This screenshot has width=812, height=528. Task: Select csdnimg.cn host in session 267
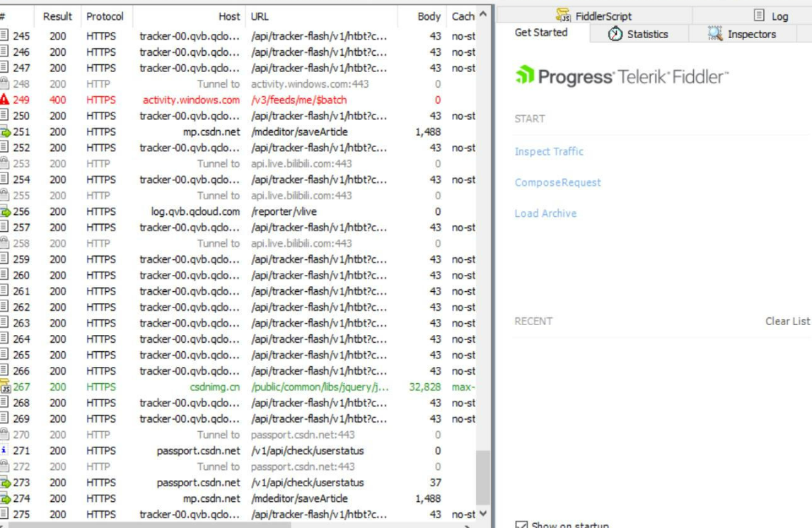coord(215,387)
